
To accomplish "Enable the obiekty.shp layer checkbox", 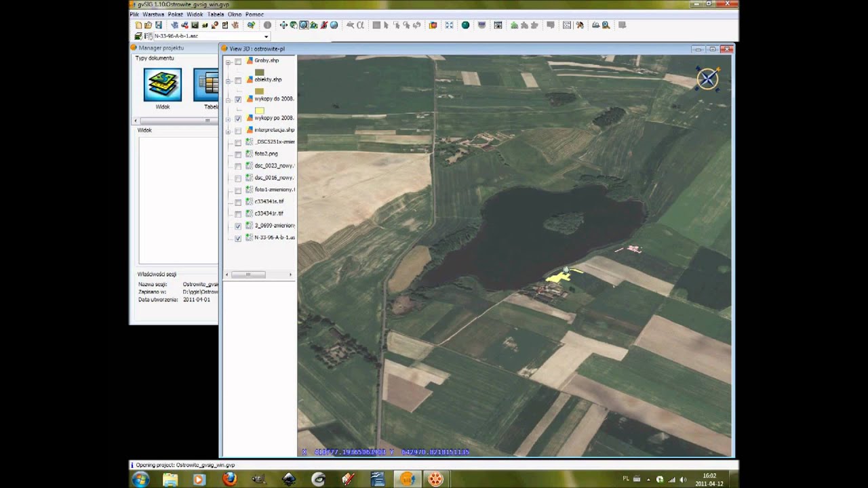I will pyautogui.click(x=238, y=80).
